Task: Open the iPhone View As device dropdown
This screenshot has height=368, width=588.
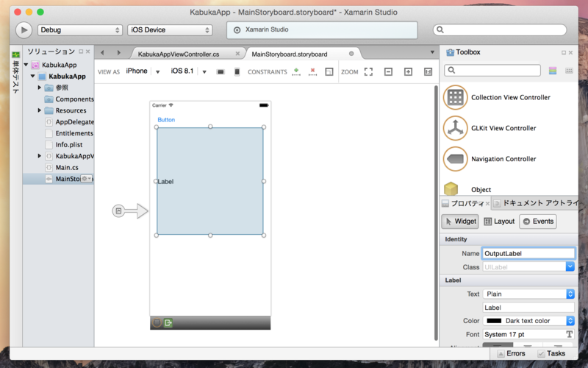Action: 143,71
